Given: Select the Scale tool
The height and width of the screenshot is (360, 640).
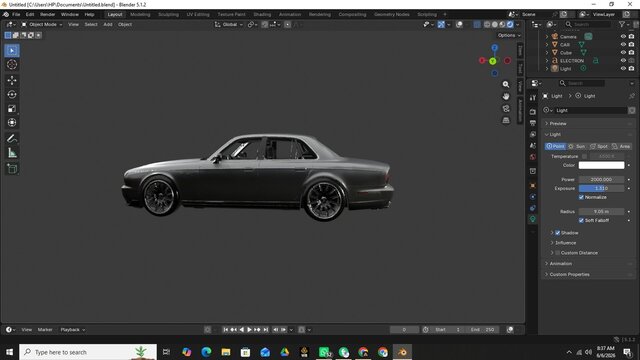Looking at the screenshot, I should pos(12,109).
